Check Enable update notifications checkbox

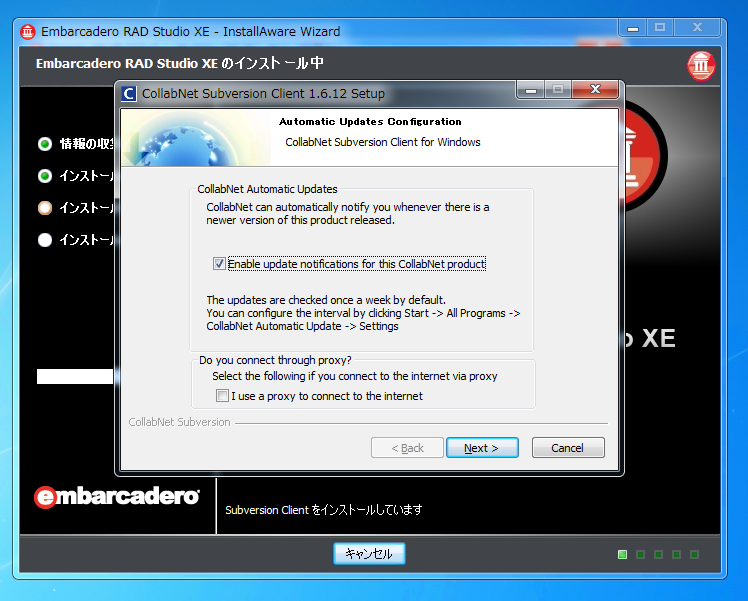point(219,264)
